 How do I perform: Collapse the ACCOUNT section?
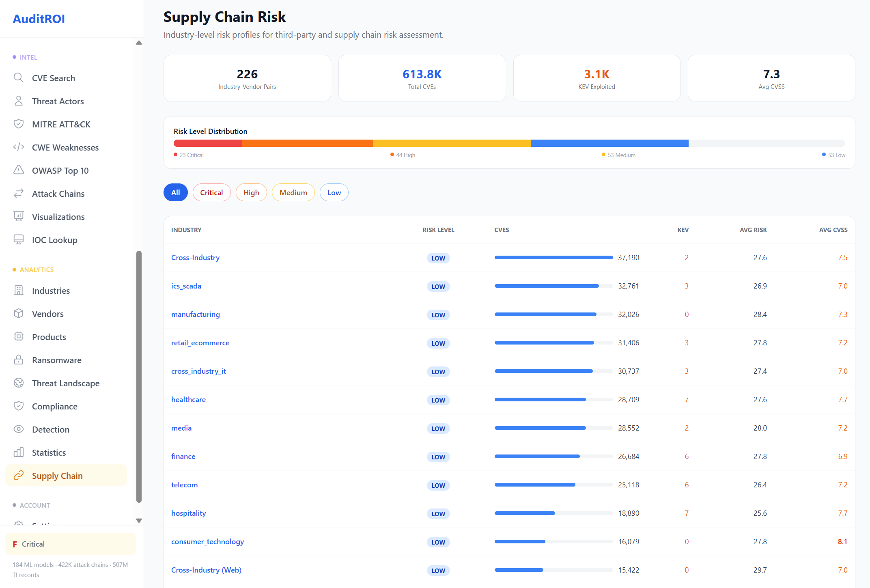point(35,505)
